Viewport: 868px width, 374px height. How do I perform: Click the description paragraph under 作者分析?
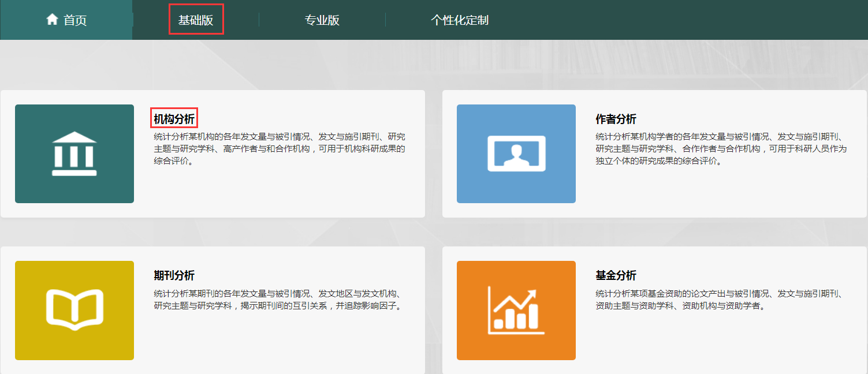coord(721,149)
